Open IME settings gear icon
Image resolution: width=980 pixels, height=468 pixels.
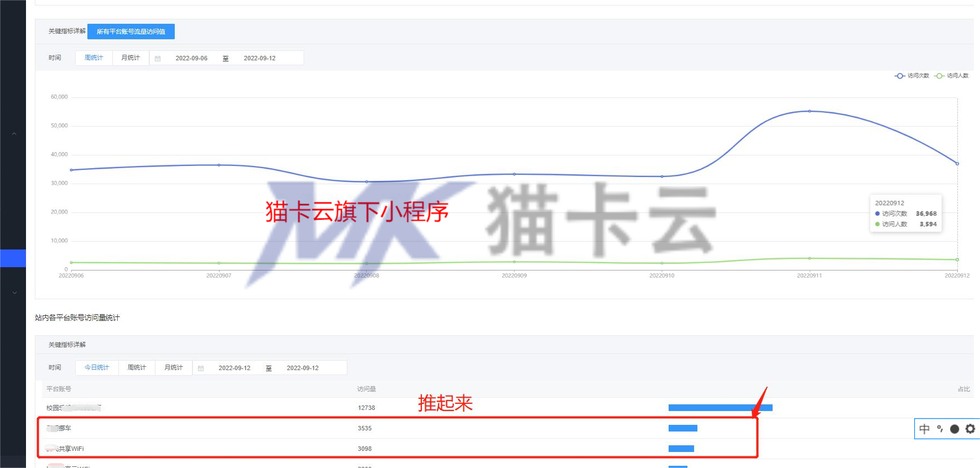970,429
